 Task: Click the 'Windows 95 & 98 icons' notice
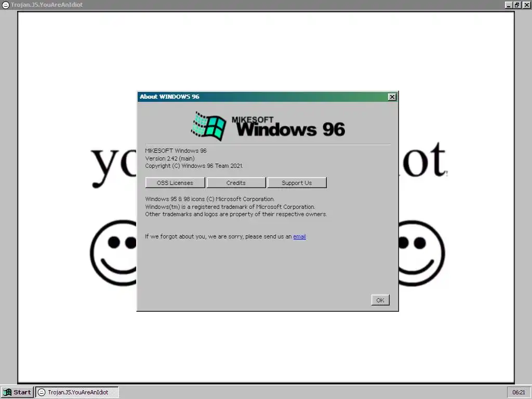tap(210, 199)
